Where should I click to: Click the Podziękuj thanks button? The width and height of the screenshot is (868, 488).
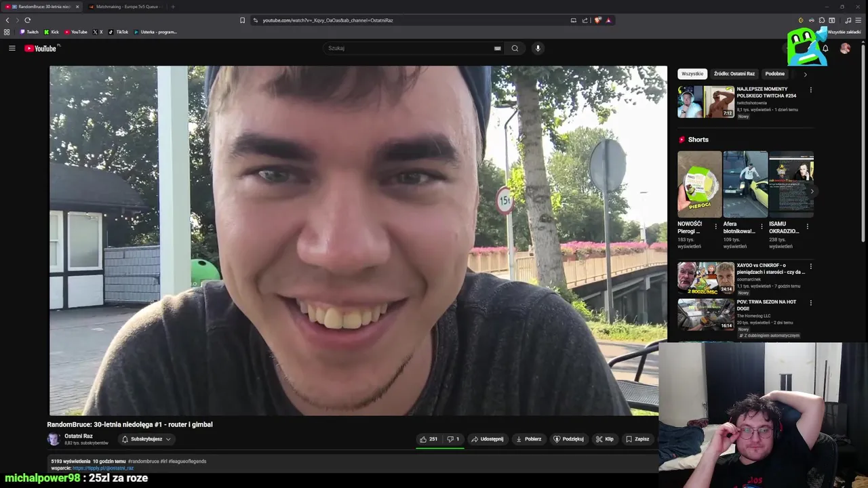pos(568,439)
